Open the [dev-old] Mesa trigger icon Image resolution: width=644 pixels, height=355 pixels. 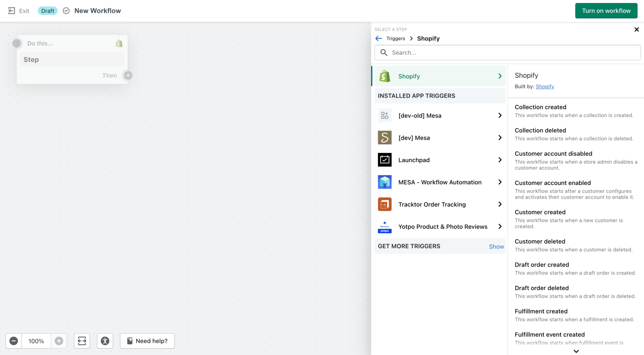tap(384, 115)
